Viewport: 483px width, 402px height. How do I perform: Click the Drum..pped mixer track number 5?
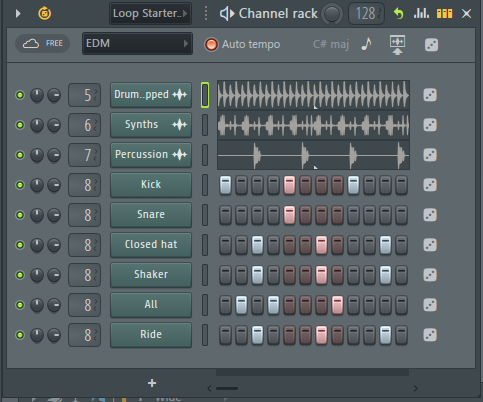[x=84, y=95]
